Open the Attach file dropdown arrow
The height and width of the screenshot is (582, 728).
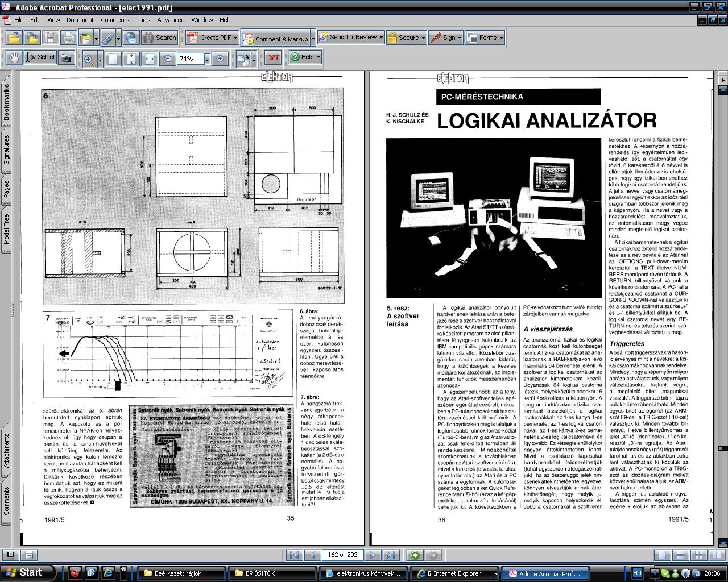tap(118, 39)
